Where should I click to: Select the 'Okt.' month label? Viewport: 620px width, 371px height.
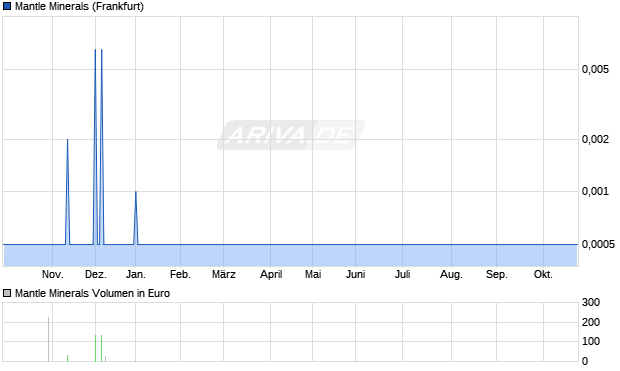click(543, 274)
